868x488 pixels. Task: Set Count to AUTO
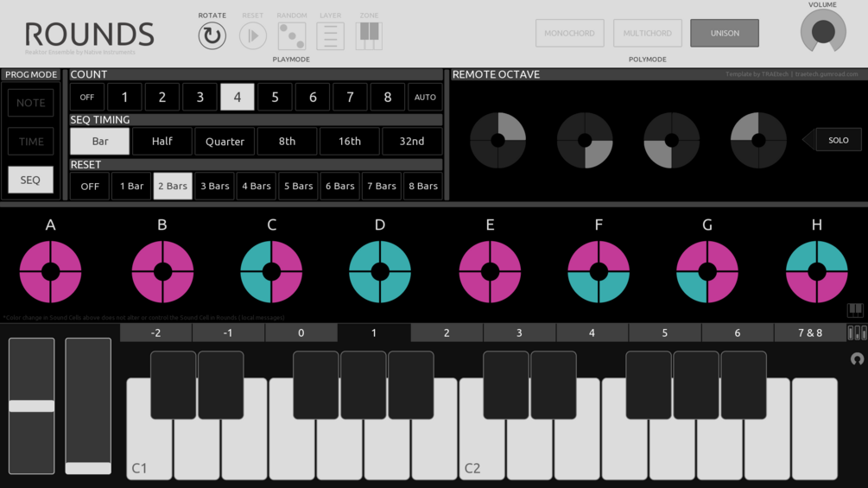click(x=425, y=97)
